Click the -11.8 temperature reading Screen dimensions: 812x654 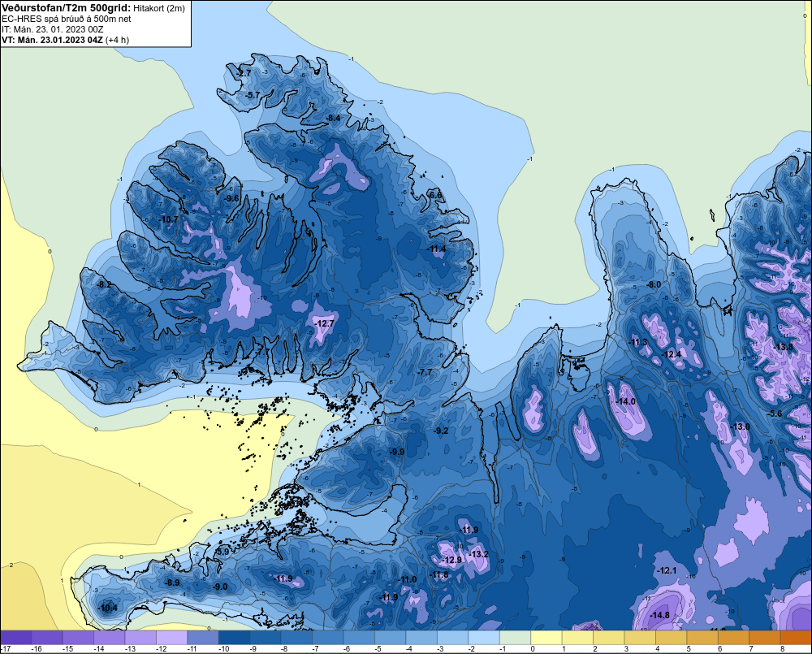(439, 574)
